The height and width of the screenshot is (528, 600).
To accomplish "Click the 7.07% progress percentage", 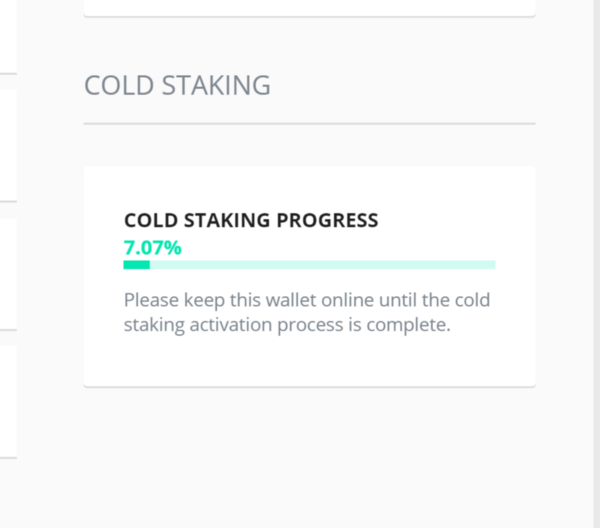I will click(x=152, y=248).
